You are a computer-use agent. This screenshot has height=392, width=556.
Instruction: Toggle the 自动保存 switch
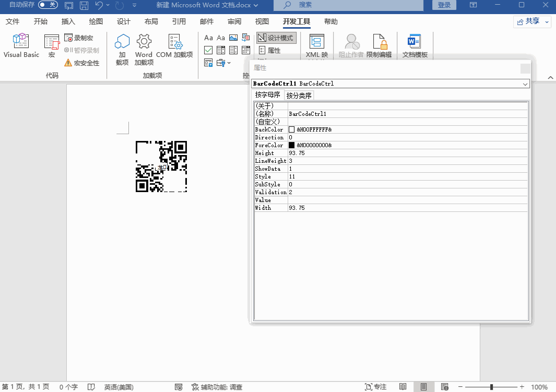click(48, 5)
